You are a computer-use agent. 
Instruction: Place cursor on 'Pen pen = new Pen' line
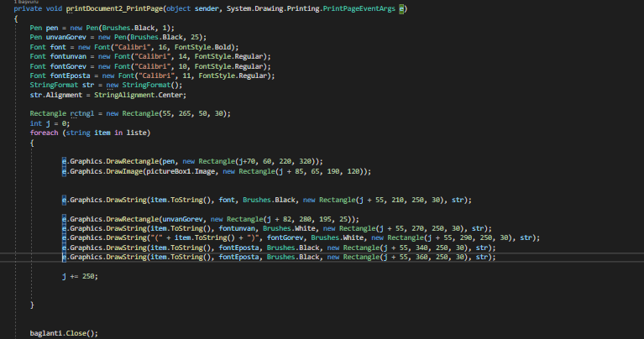102,28
